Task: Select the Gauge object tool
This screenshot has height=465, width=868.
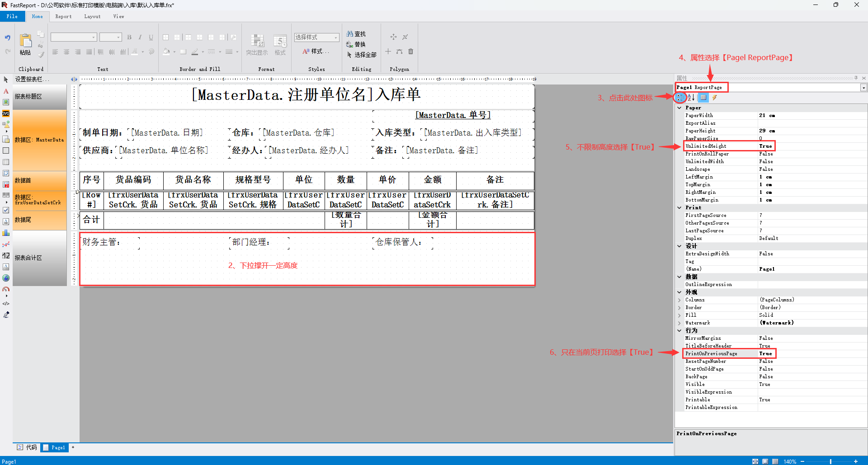Action: pyautogui.click(x=6, y=289)
